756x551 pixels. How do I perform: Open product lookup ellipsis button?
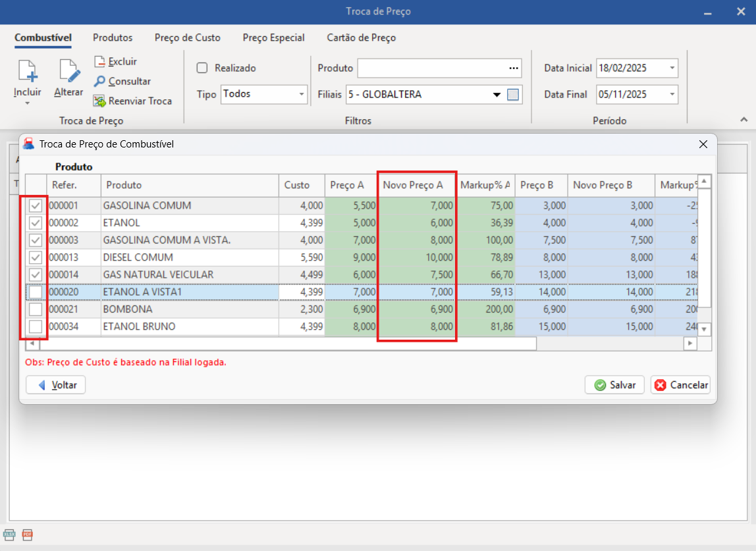point(514,68)
